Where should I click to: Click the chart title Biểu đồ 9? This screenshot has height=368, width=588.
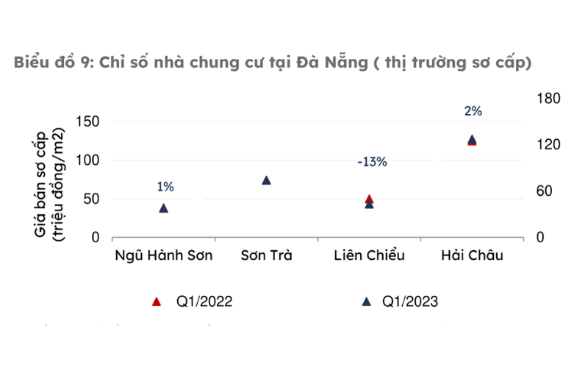[x=273, y=63]
